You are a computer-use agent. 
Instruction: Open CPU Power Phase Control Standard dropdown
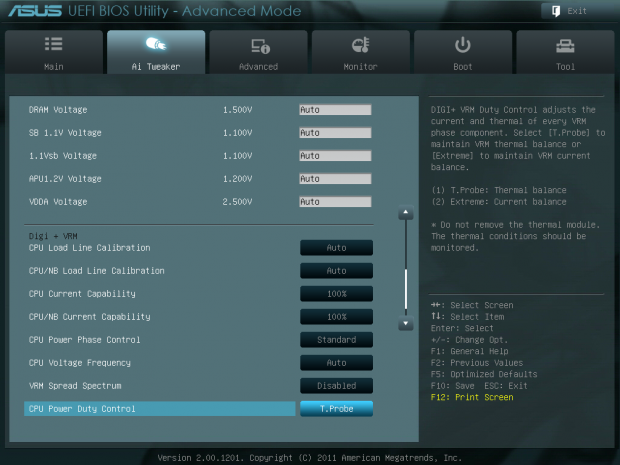point(336,340)
